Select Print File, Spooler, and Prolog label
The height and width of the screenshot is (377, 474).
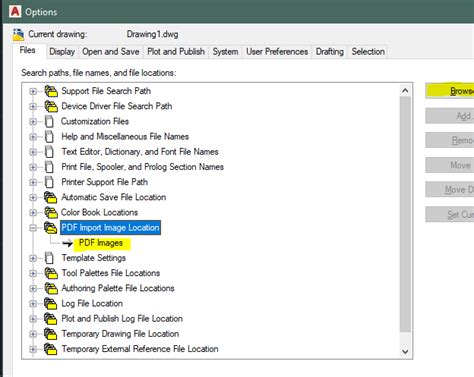142,167
